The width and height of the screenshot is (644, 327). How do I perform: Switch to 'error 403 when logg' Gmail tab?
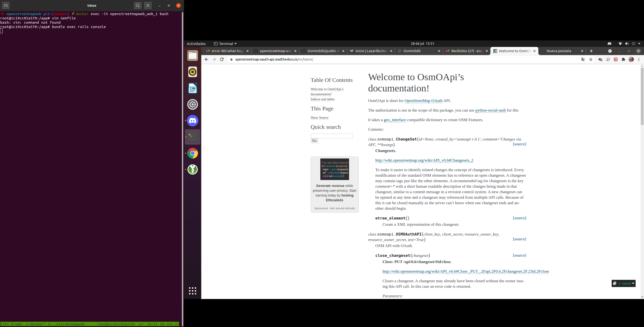pos(227,51)
